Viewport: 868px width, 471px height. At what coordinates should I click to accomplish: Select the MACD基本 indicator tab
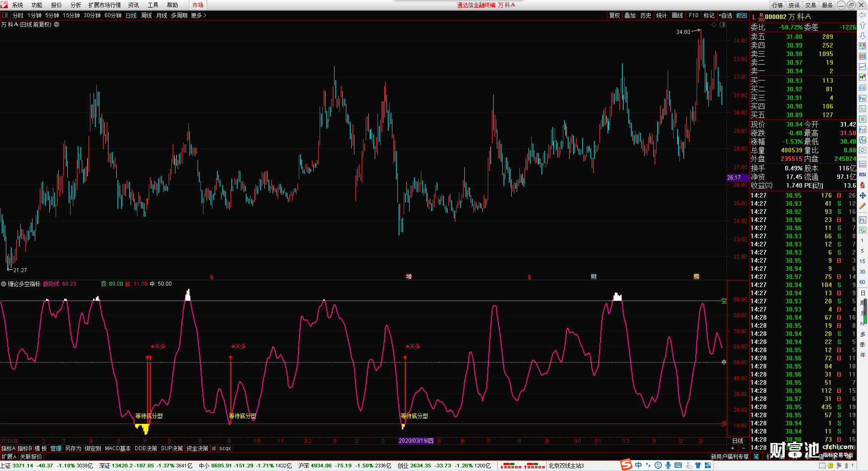coord(118,448)
